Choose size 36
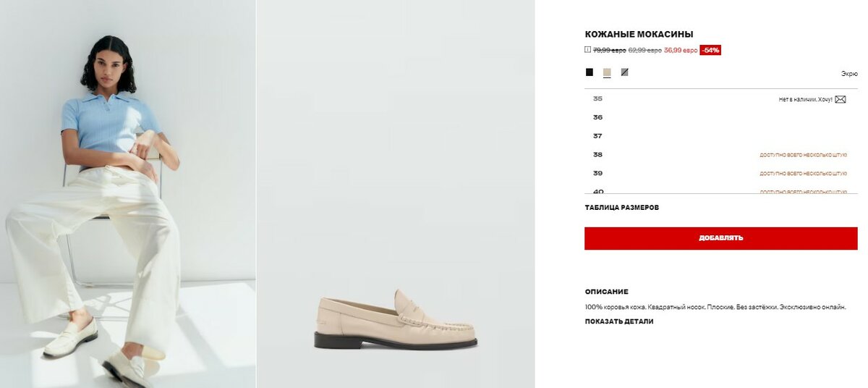This screenshot has height=388, width=868. click(721, 117)
